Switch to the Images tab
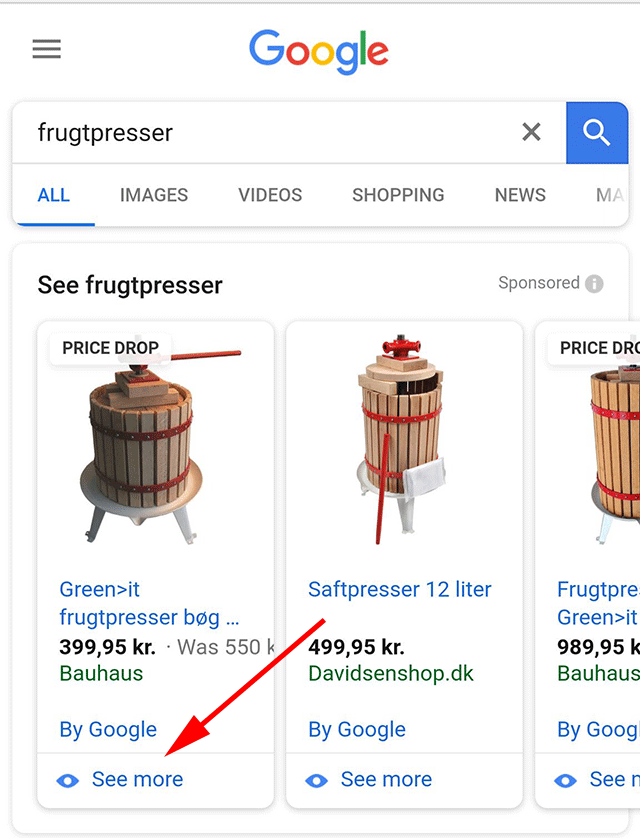The image size is (640, 838). 154,195
